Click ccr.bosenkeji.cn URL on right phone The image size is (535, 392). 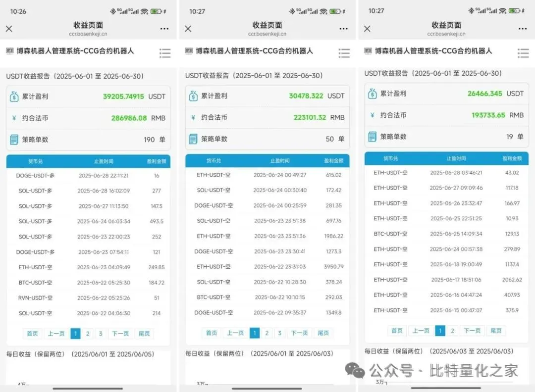pos(446,34)
